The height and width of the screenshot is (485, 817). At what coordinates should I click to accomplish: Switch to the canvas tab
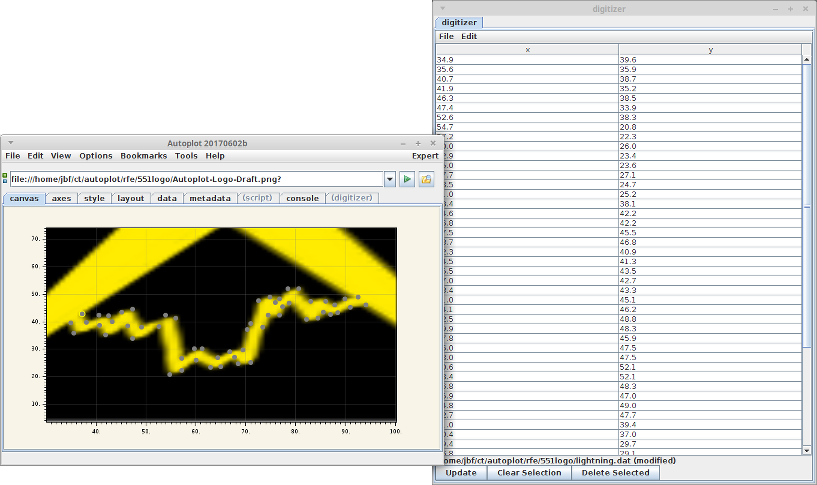(x=24, y=198)
